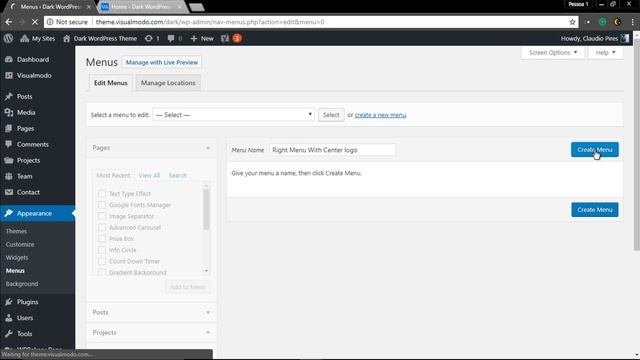
Task: Open the WordPress logo menu
Action: [x=8, y=38]
